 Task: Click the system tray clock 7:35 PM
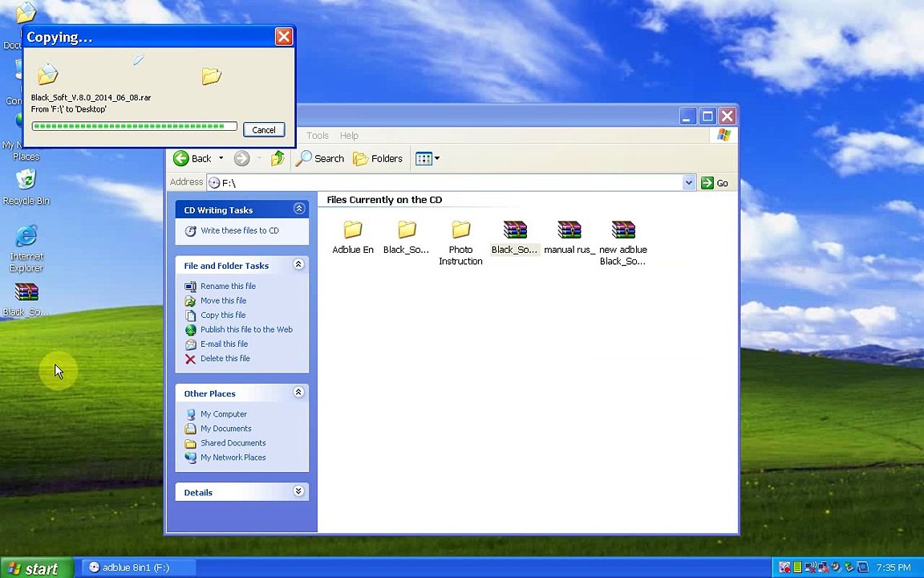coord(894,568)
